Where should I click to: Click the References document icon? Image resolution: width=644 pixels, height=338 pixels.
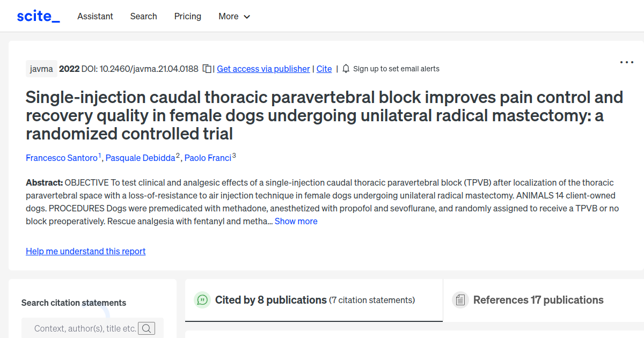tap(460, 300)
